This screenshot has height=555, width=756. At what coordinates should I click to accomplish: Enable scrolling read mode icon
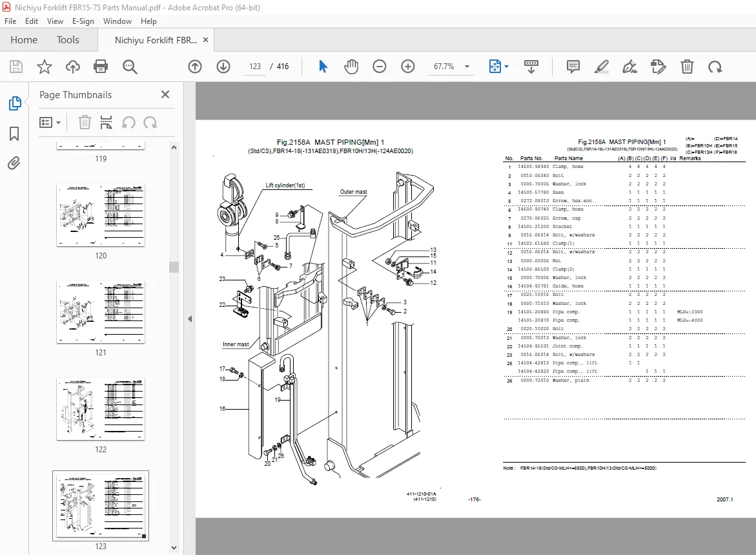531,67
